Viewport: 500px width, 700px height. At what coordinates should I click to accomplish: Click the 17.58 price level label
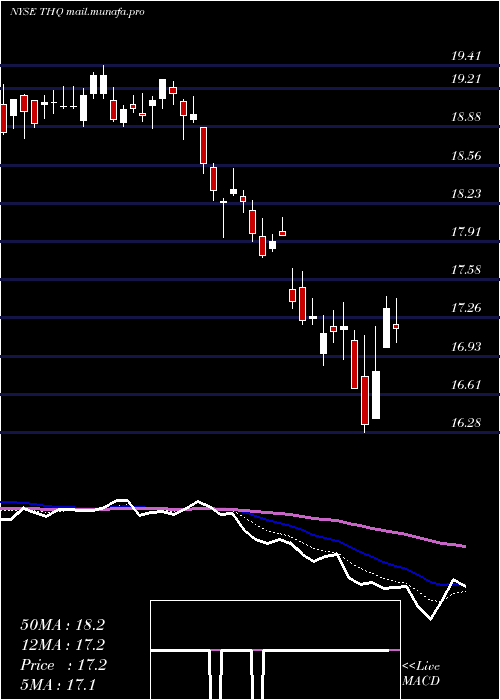(466, 270)
